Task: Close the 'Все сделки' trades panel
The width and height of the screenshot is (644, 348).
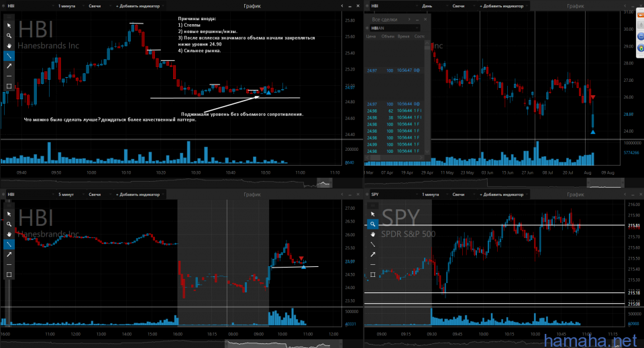Action: click(425, 19)
